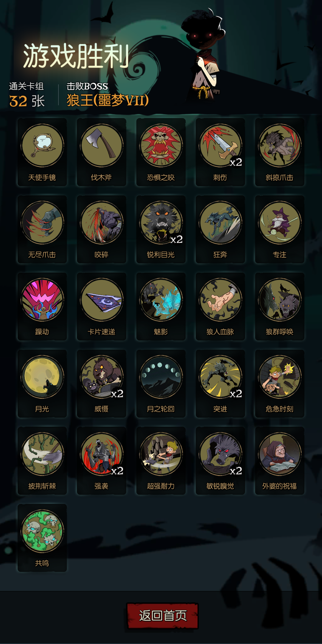322x644 pixels.
Task: Tap the 恐惧之咬 red skull card
Action: click(x=161, y=152)
